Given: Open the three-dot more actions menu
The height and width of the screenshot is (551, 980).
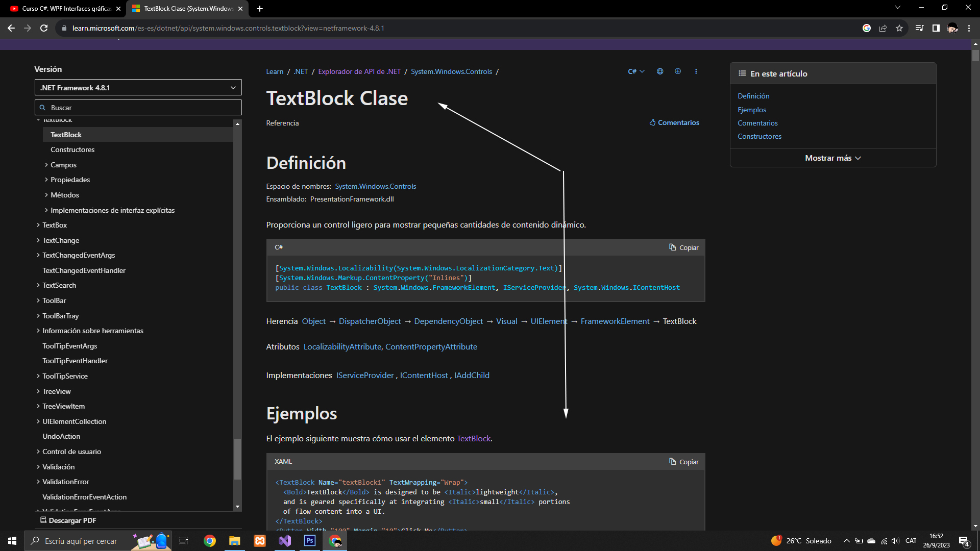Looking at the screenshot, I should 696,71.
